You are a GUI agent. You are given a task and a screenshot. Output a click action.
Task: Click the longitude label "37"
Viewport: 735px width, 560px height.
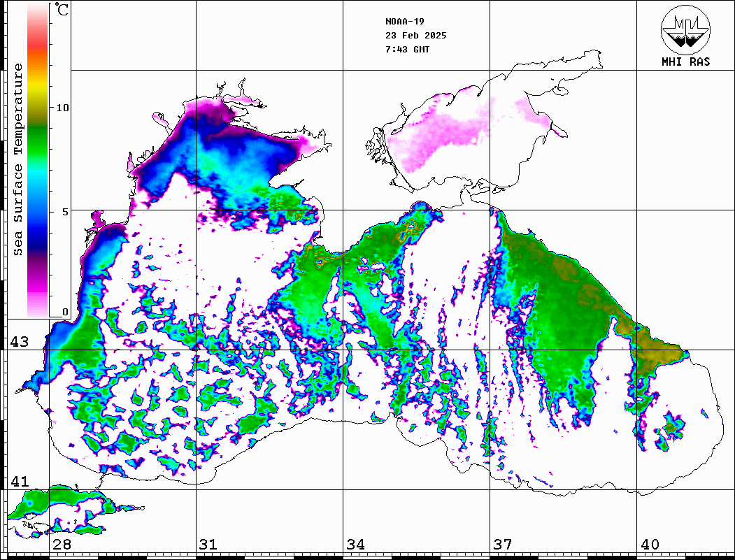(x=503, y=544)
